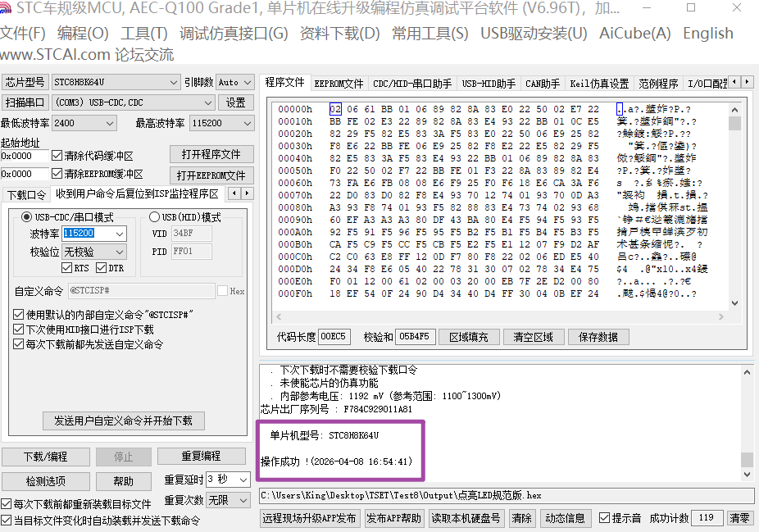Click the 区域填充 button
759x532 pixels.
[469, 337]
